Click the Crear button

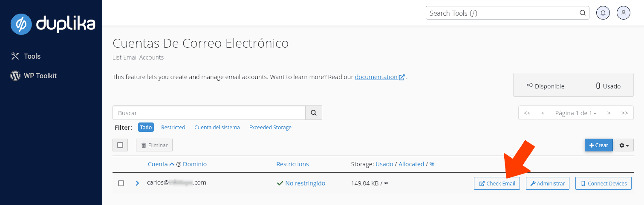(598, 145)
